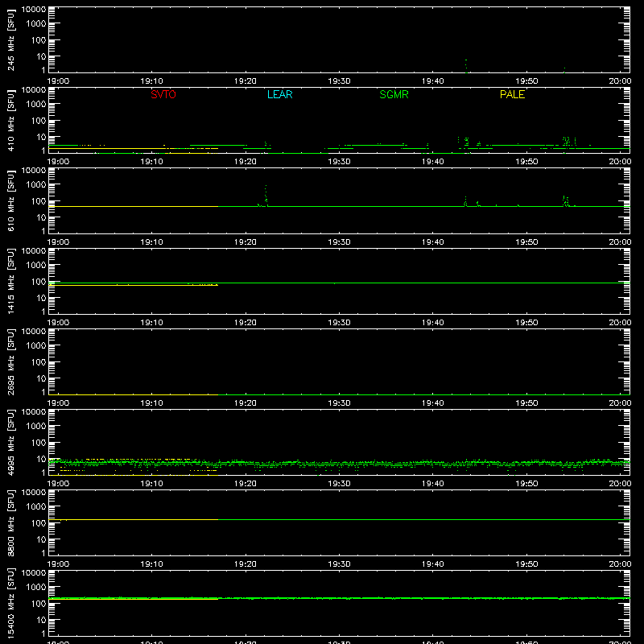644x644 pixels.
Task: Click 1000 value on the 8800 MHz axis
Action: pyautogui.click(x=36, y=507)
